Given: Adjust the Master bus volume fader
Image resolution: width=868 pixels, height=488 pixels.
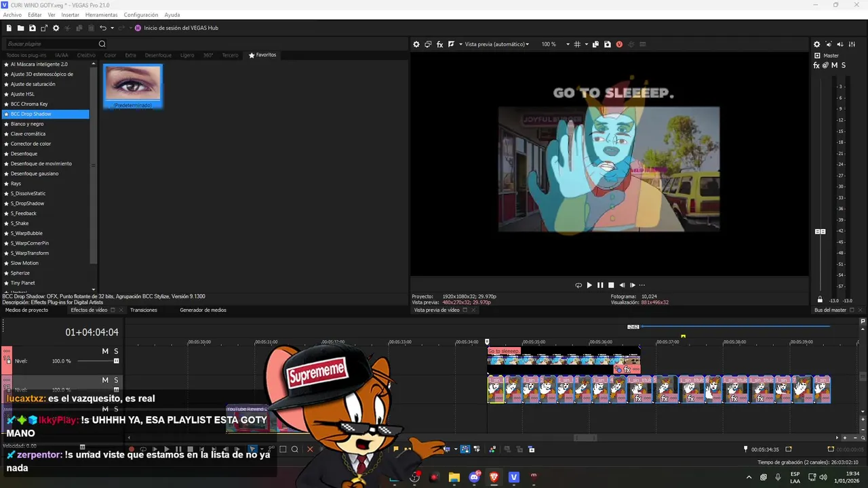Looking at the screenshot, I should tap(820, 232).
